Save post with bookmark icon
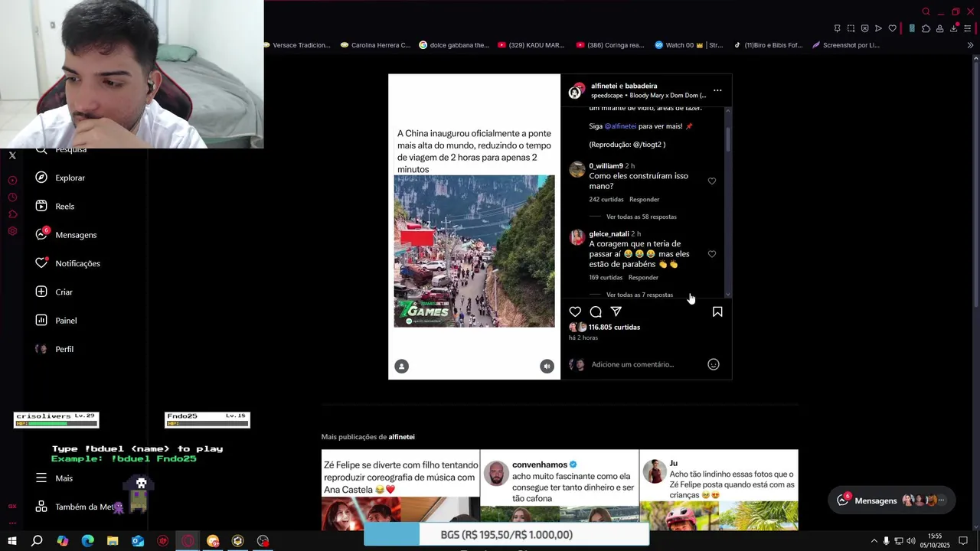This screenshot has height=551, width=980. pos(717,311)
